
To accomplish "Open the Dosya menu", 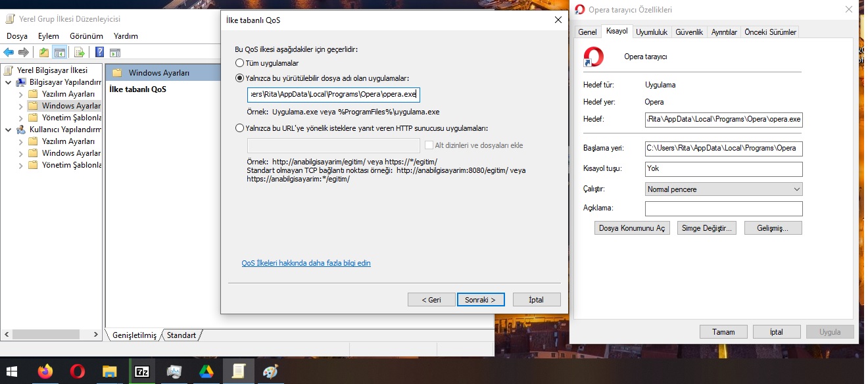I will point(17,36).
